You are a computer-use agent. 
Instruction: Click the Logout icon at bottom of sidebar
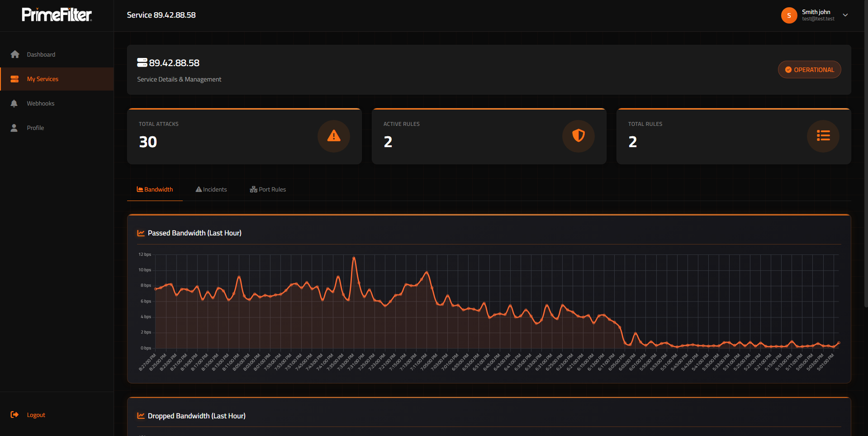pyautogui.click(x=14, y=415)
